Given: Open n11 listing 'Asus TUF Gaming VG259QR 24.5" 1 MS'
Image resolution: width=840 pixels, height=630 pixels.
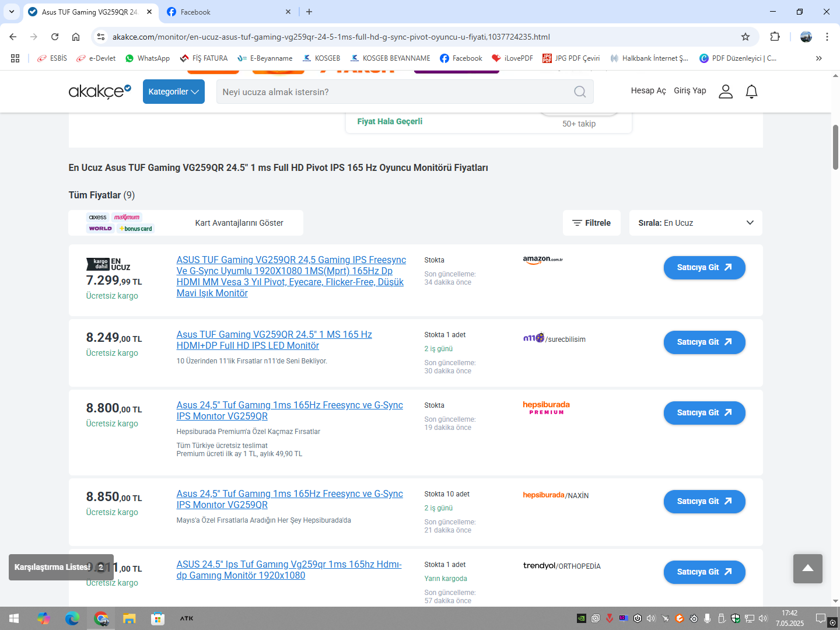Looking at the screenshot, I should pos(274,340).
